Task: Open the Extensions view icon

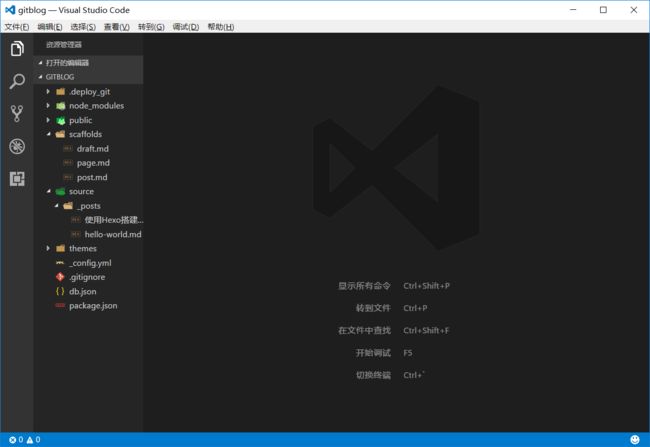Action: pyautogui.click(x=17, y=179)
